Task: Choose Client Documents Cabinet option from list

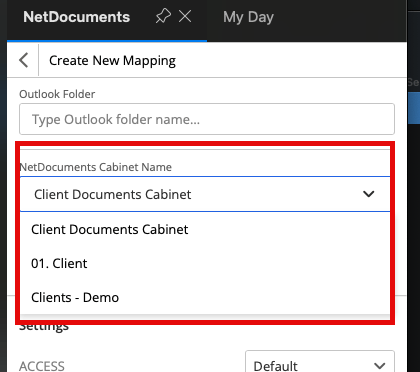Action: [205, 229]
